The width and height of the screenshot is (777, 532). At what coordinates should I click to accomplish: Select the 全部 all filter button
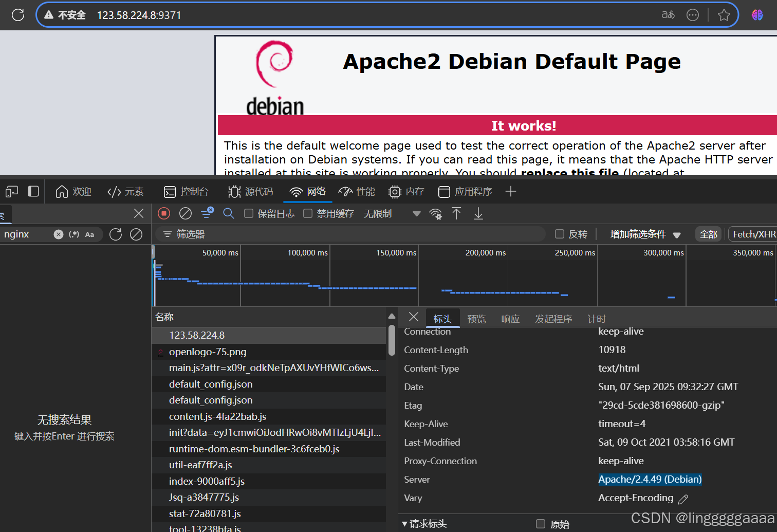tap(709, 234)
